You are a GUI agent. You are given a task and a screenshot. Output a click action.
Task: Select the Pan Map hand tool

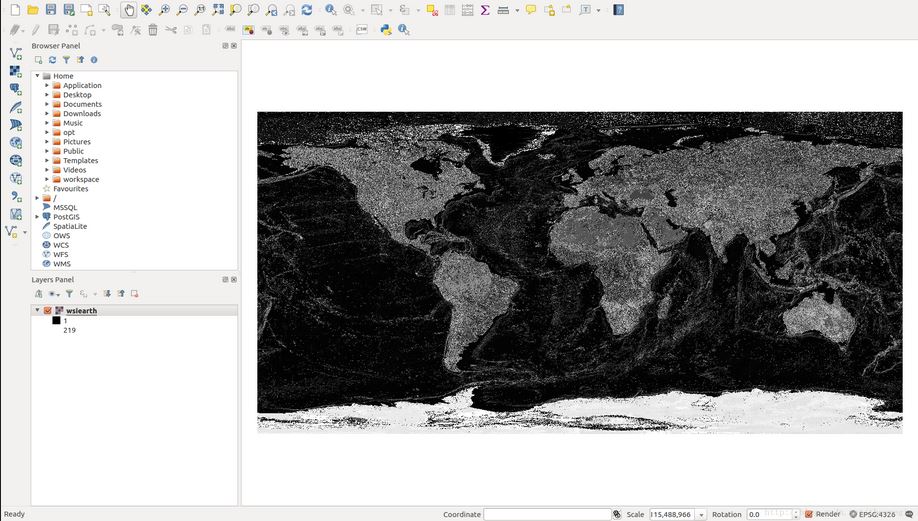129,10
